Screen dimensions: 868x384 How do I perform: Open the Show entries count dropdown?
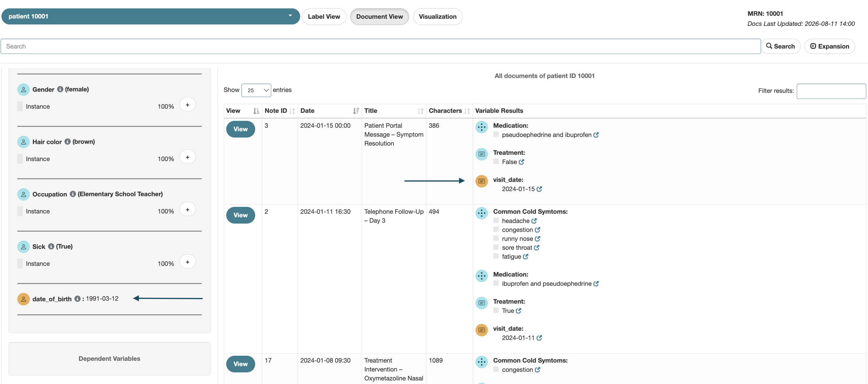[x=256, y=90]
